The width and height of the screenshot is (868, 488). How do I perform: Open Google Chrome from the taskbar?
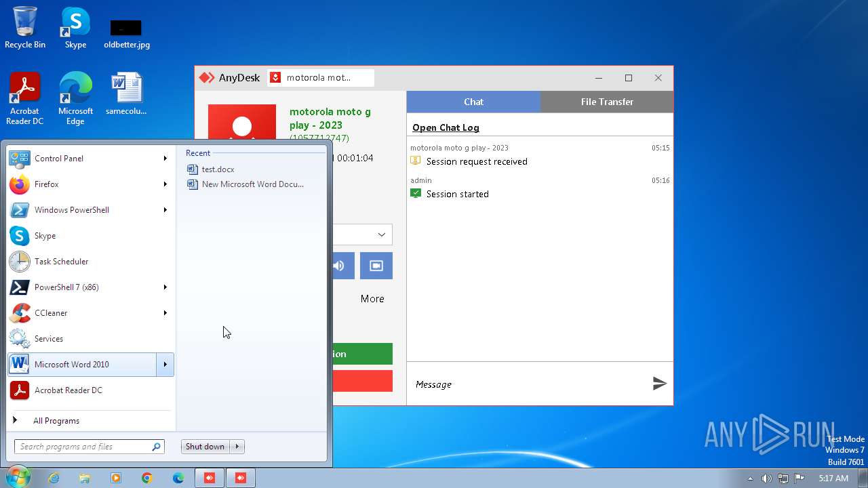147,478
